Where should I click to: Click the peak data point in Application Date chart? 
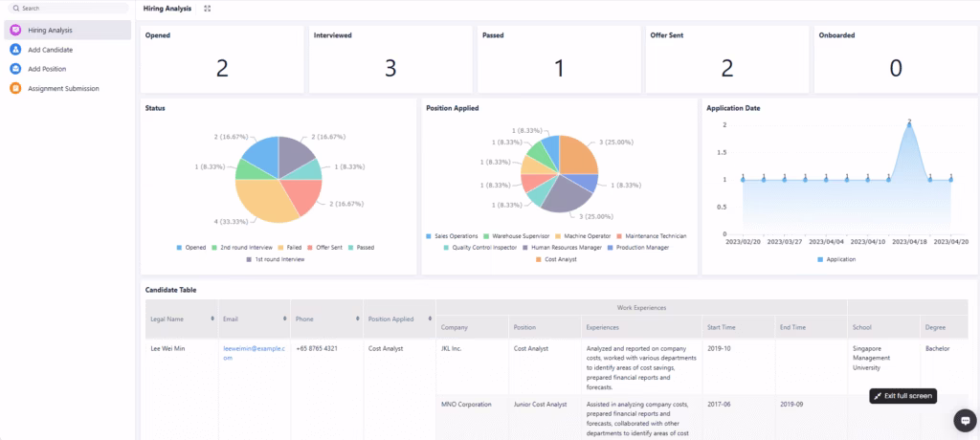(x=909, y=122)
